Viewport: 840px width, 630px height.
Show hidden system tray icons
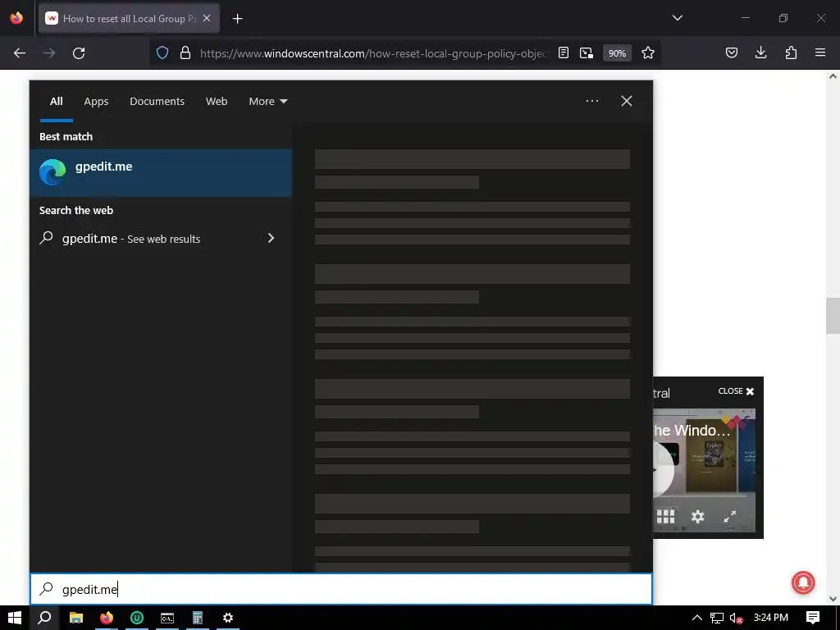click(697, 618)
